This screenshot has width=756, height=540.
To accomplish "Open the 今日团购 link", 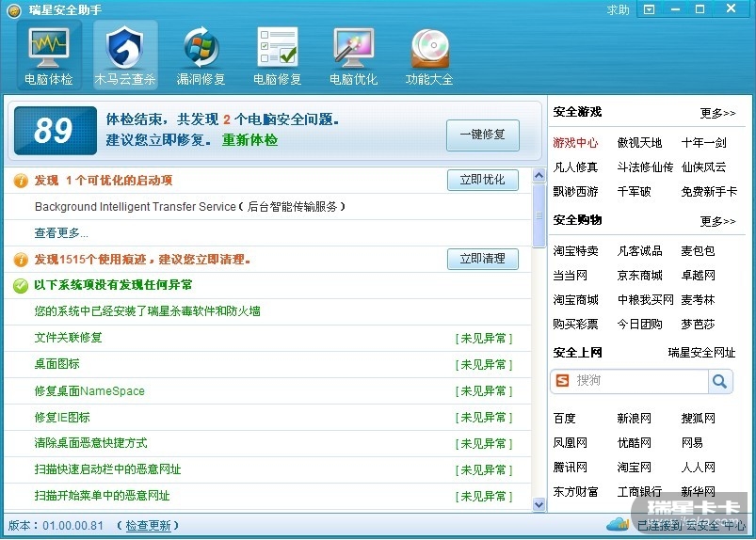I will [x=640, y=325].
